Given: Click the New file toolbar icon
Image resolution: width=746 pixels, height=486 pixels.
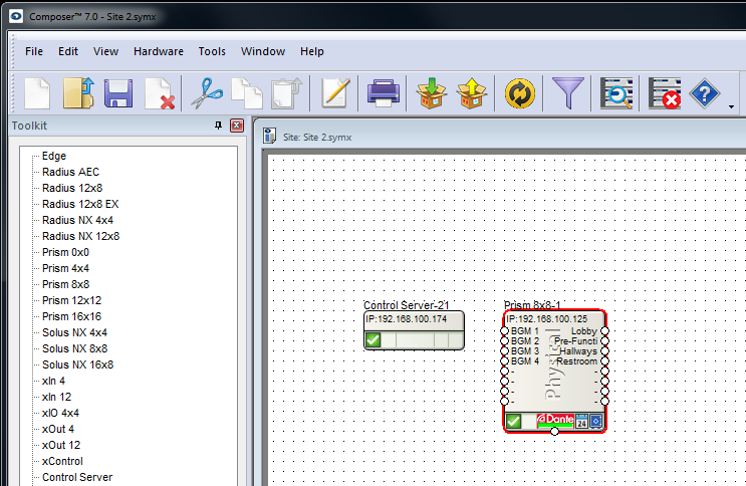Looking at the screenshot, I should [37, 93].
